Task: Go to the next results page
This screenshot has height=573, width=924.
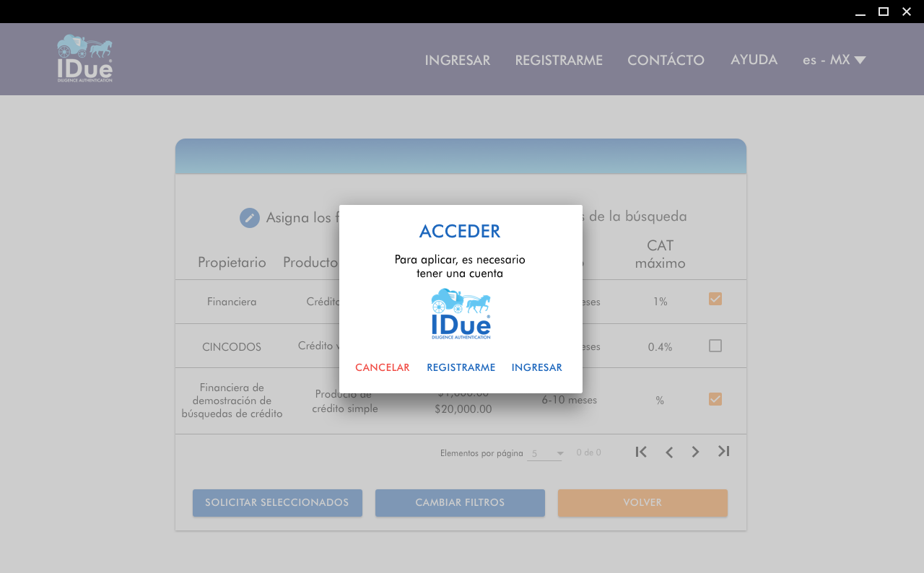Action: tap(695, 452)
